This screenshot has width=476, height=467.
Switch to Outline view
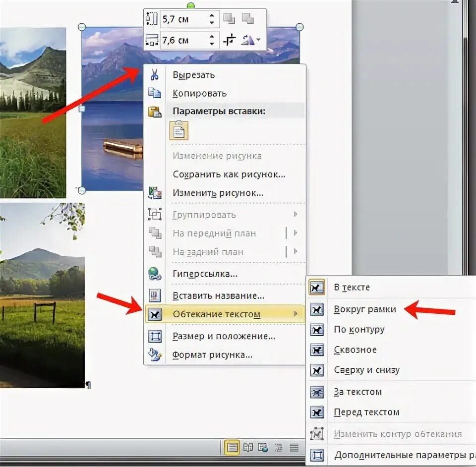click(278, 448)
